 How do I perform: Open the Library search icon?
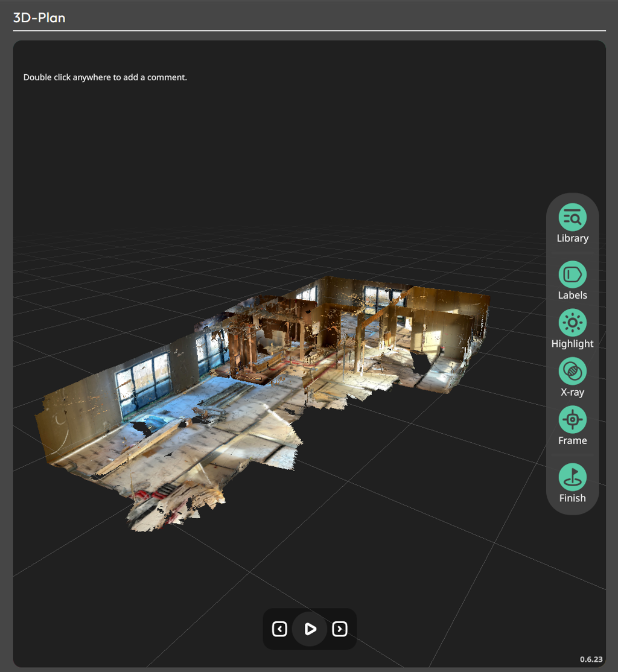[572, 217]
